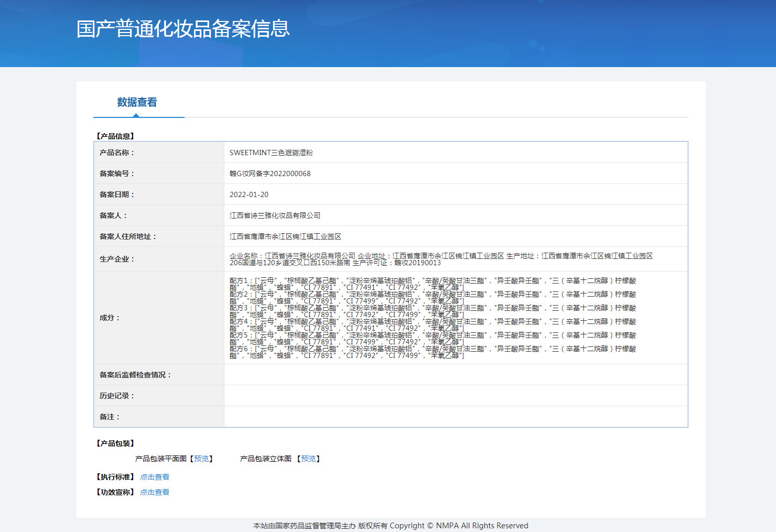Click the 备案日期 label cell

tap(159, 194)
